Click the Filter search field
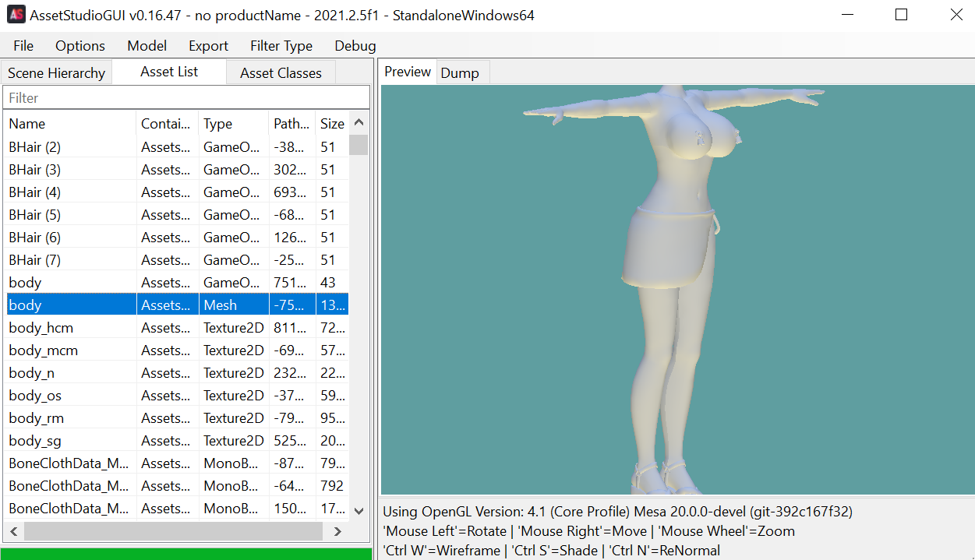This screenshot has height=560, width=975. 186,97
